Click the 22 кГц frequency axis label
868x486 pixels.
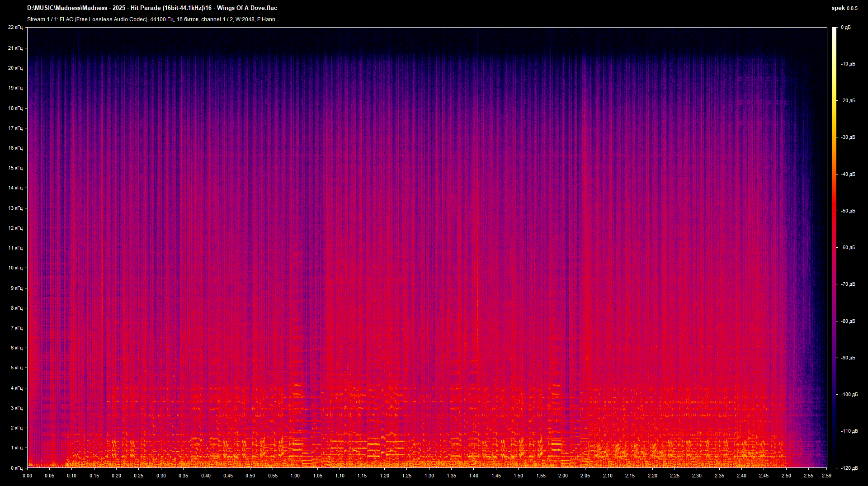tap(16, 27)
